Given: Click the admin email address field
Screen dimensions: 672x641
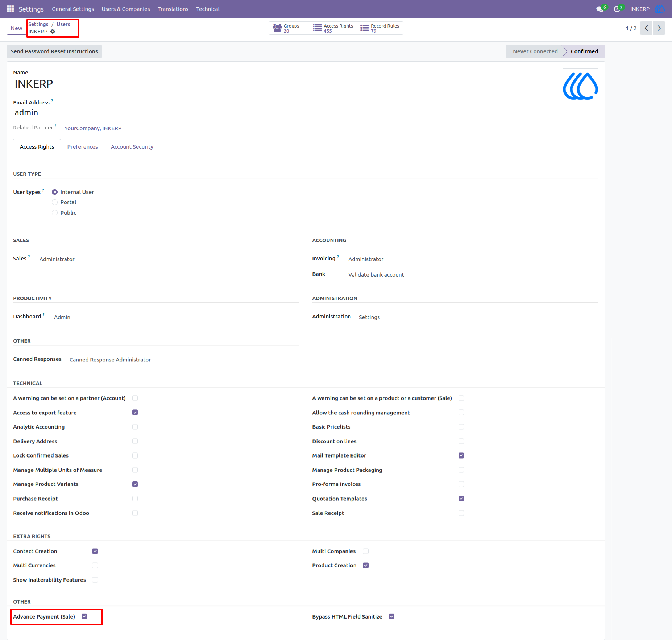Looking at the screenshot, I should pyautogui.click(x=26, y=113).
